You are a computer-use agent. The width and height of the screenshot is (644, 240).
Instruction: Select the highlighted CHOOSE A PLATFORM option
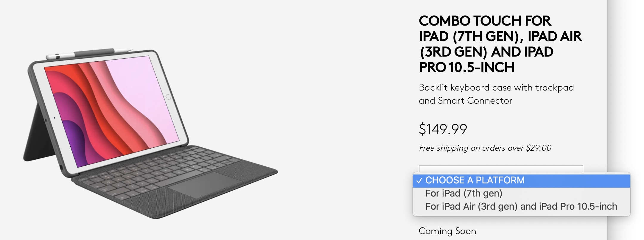[x=475, y=180]
